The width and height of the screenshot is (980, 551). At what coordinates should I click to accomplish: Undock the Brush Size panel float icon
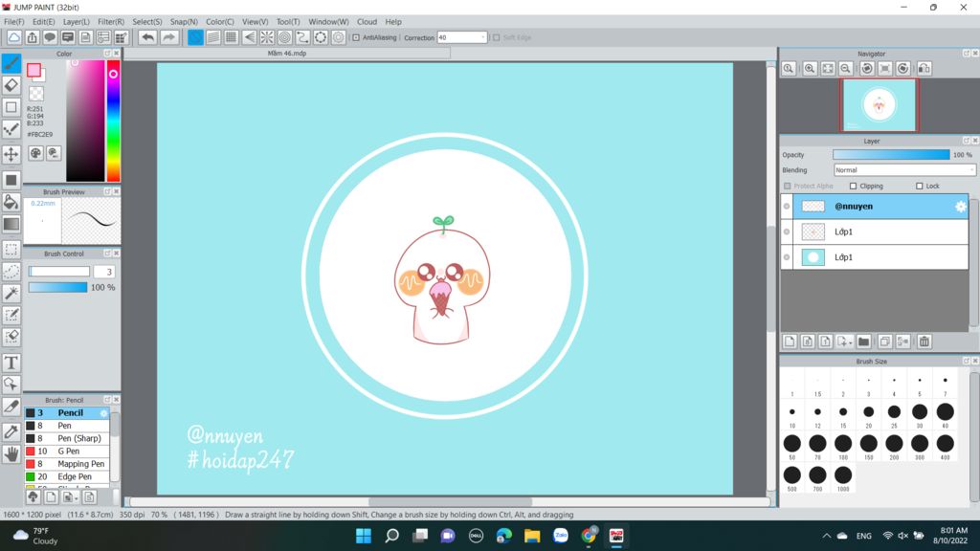click(x=967, y=361)
